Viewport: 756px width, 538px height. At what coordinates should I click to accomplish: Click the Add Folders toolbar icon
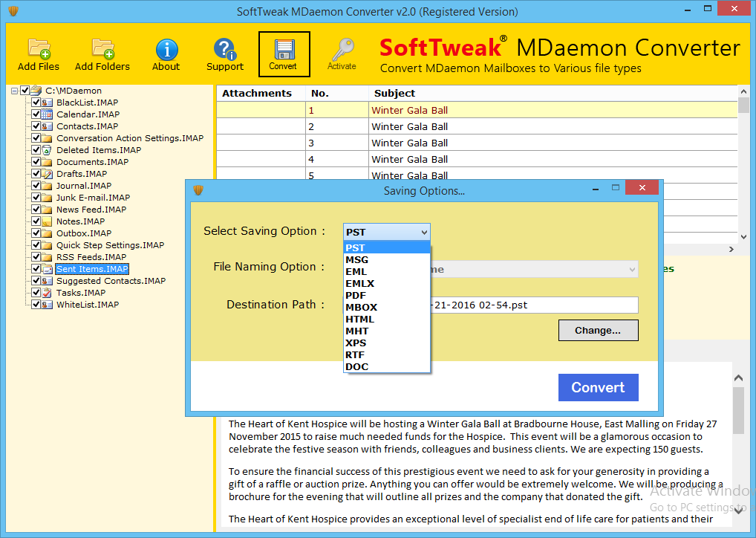tap(102, 49)
